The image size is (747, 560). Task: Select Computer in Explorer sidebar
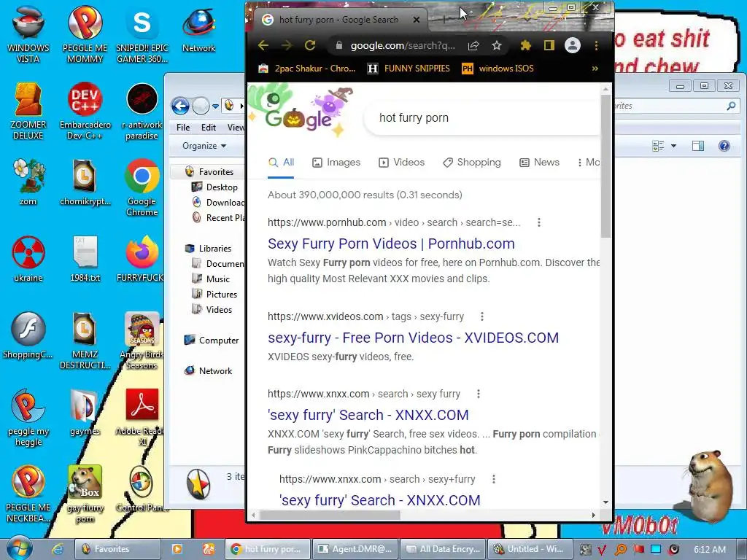click(212, 341)
